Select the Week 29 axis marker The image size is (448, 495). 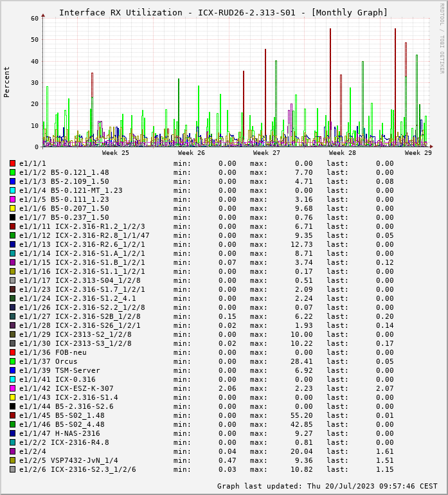418,153
